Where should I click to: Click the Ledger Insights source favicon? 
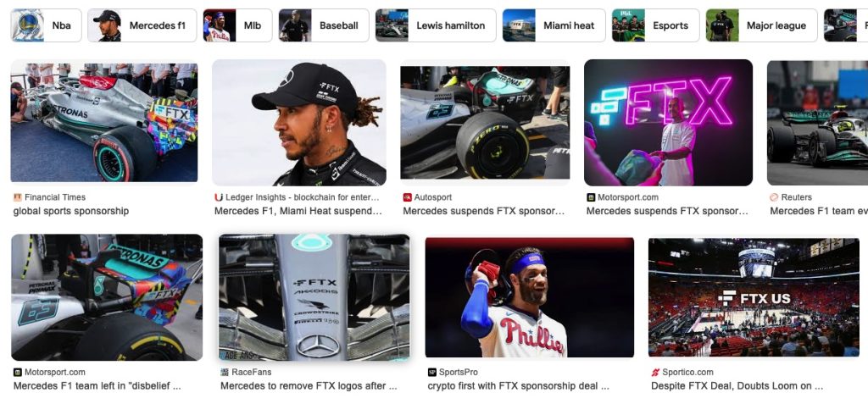pyautogui.click(x=219, y=197)
